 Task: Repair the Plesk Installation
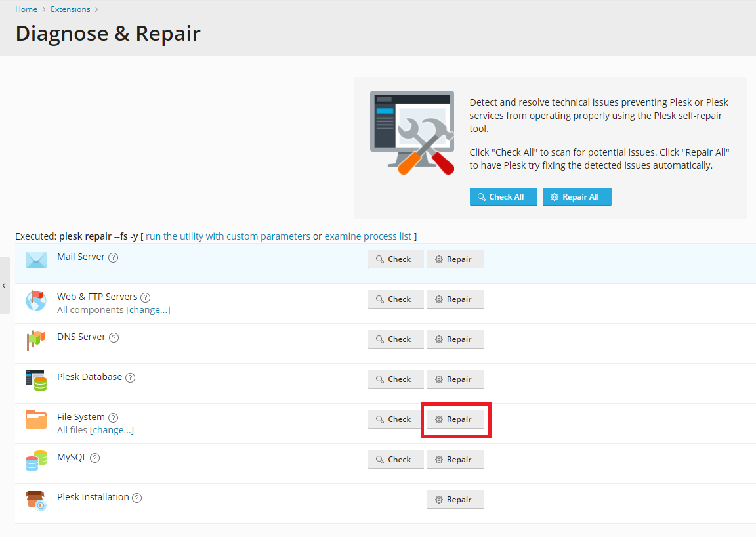(x=455, y=500)
